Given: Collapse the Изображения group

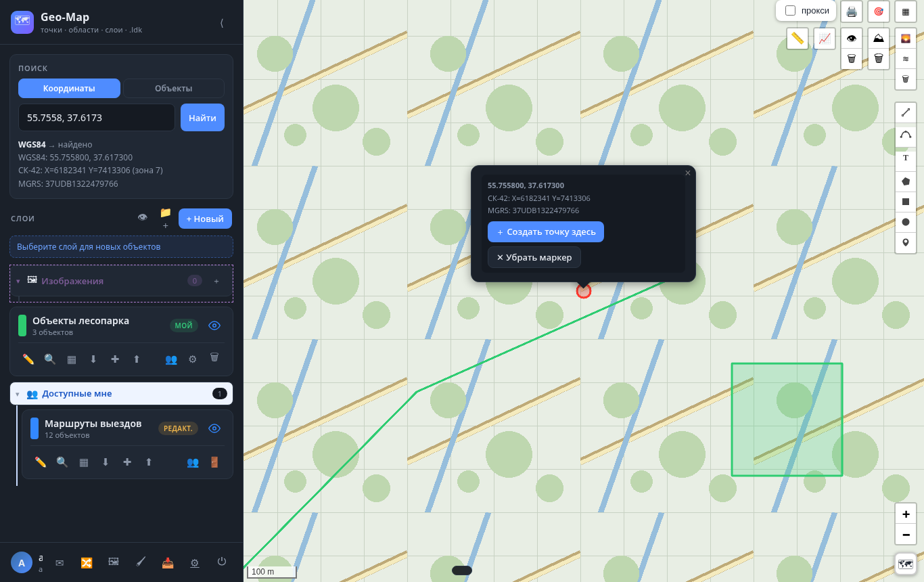Looking at the screenshot, I should [18, 281].
